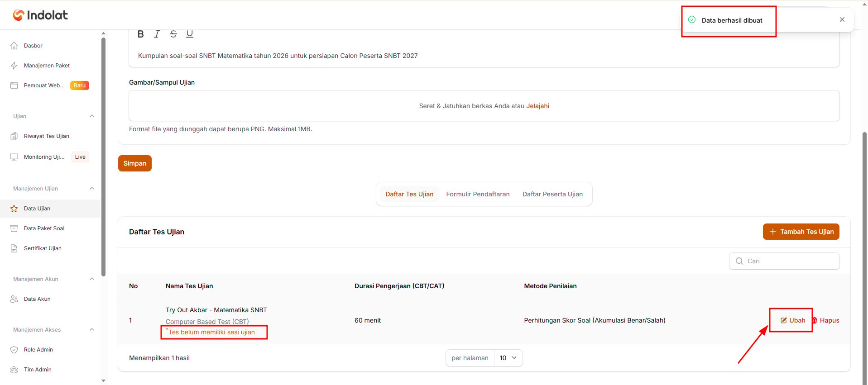Click the group icon beside Tim Admin
Viewport: 868px width, 385px height.
(x=14, y=370)
